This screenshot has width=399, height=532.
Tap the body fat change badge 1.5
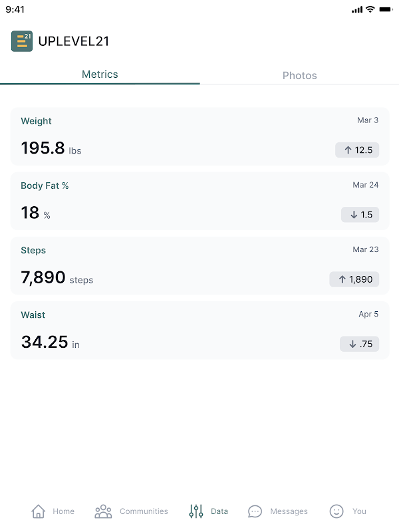(360, 215)
